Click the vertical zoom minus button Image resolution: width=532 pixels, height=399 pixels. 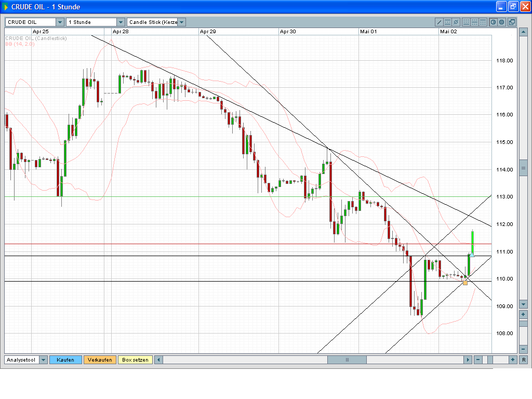pyautogui.click(x=523, y=349)
